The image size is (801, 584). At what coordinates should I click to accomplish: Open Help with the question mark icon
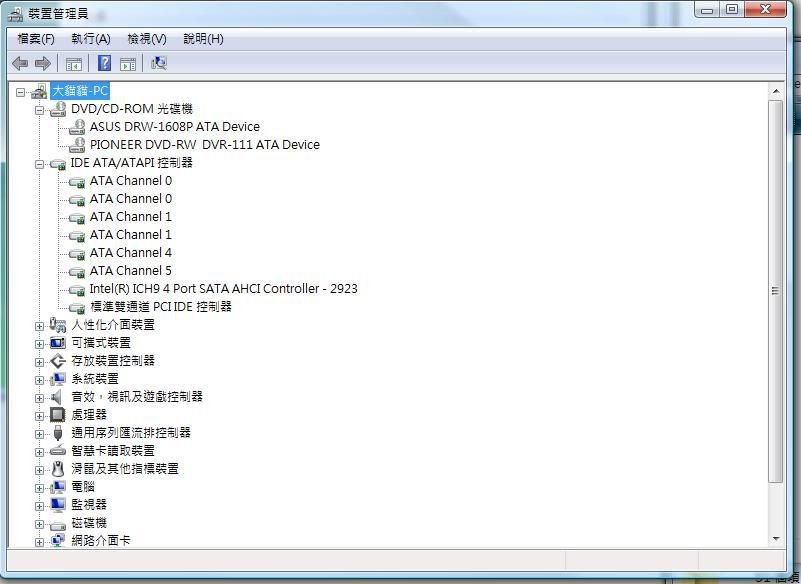pos(104,63)
